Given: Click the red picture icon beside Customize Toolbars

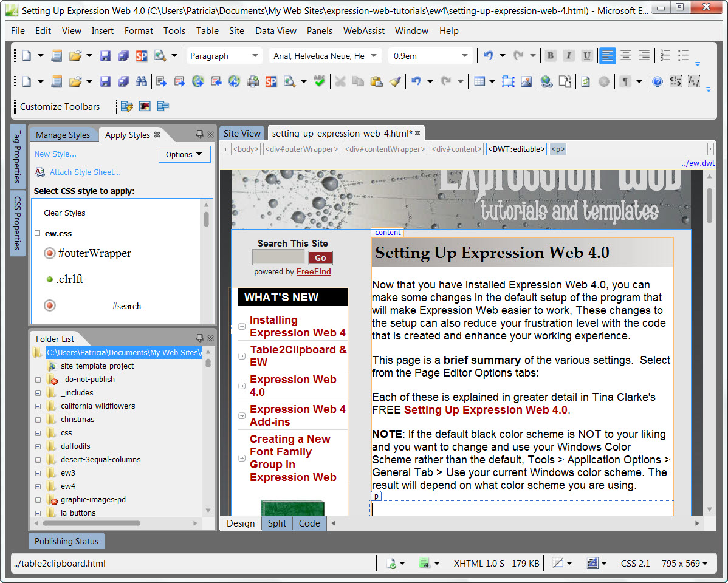Looking at the screenshot, I should (145, 106).
